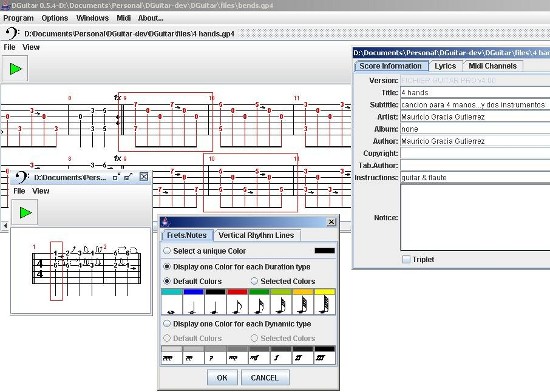The height and width of the screenshot is (392, 550).
Task: Open the Midi menu
Action: [x=123, y=18]
